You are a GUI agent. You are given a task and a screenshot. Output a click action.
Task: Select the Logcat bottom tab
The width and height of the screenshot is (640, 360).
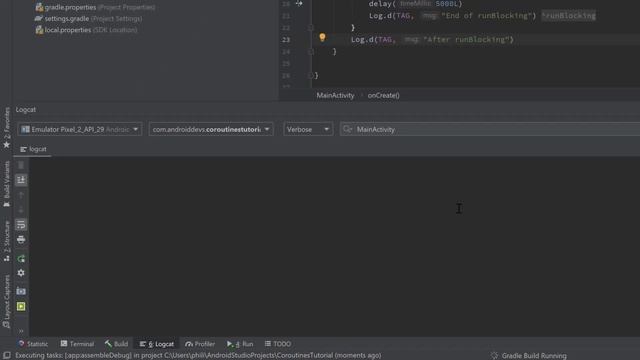pos(157,344)
